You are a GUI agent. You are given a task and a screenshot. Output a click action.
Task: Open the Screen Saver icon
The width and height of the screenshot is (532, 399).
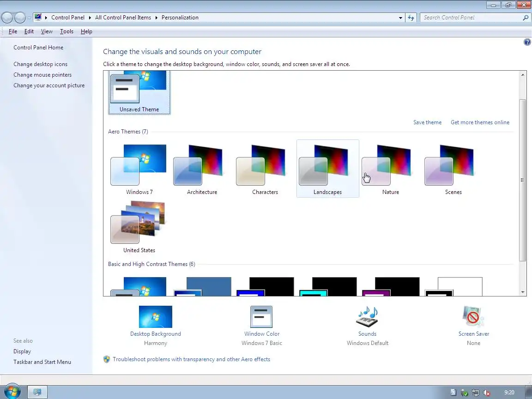coord(473,316)
